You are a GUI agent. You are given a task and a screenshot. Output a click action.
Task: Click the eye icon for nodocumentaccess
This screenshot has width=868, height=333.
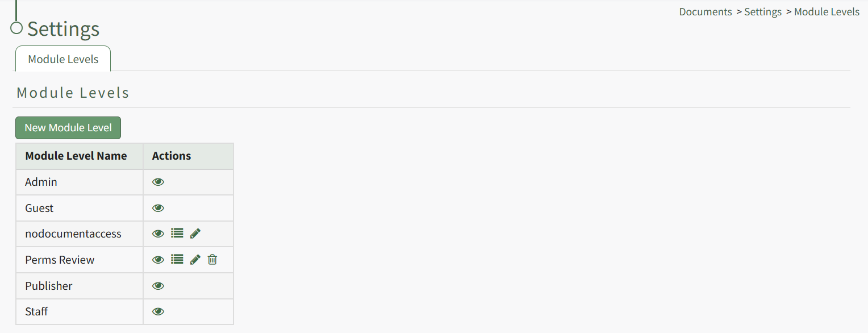(x=158, y=234)
